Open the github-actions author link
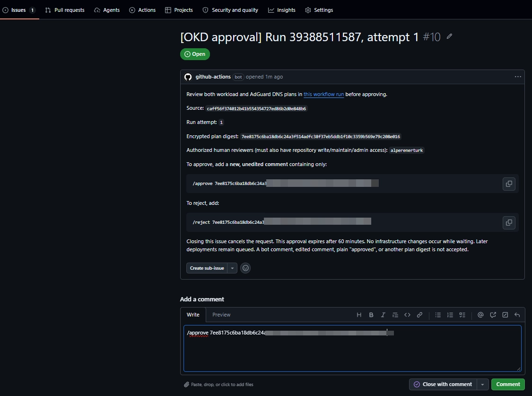This screenshot has width=532, height=396. click(x=213, y=77)
